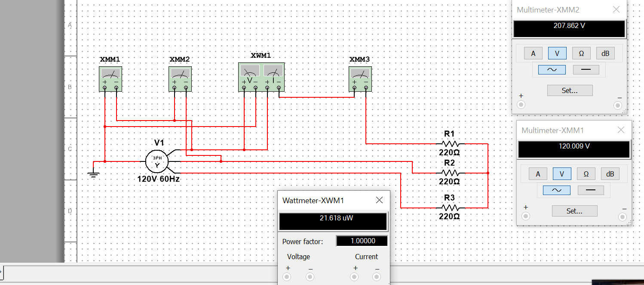Click the Power factor value field on XWM1
This screenshot has width=644, height=285.
click(362, 241)
